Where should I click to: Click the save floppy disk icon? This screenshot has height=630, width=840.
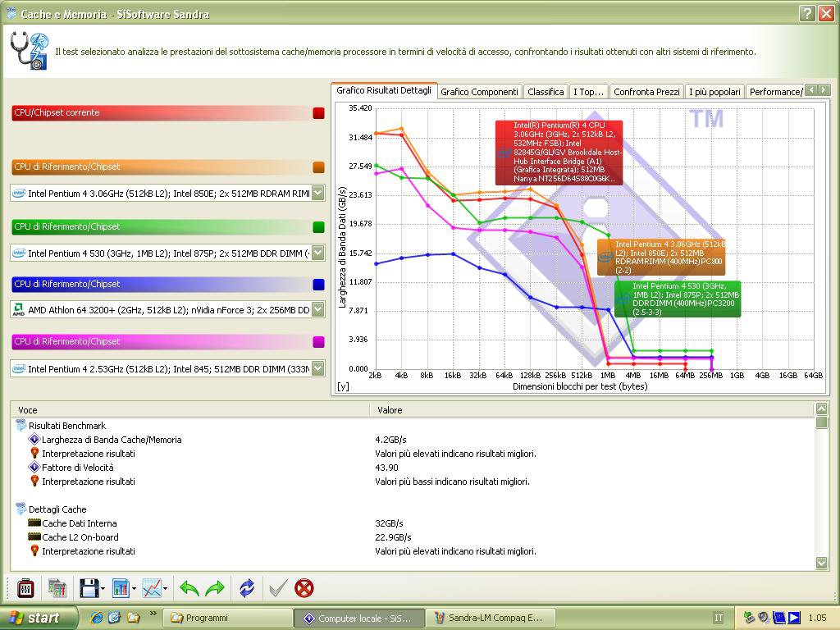click(89, 588)
